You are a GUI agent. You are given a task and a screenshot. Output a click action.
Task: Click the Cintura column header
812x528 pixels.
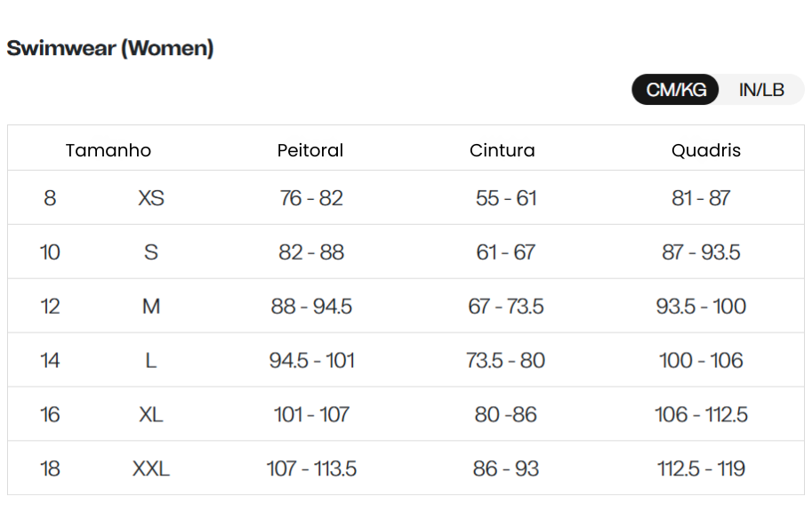[x=502, y=150]
